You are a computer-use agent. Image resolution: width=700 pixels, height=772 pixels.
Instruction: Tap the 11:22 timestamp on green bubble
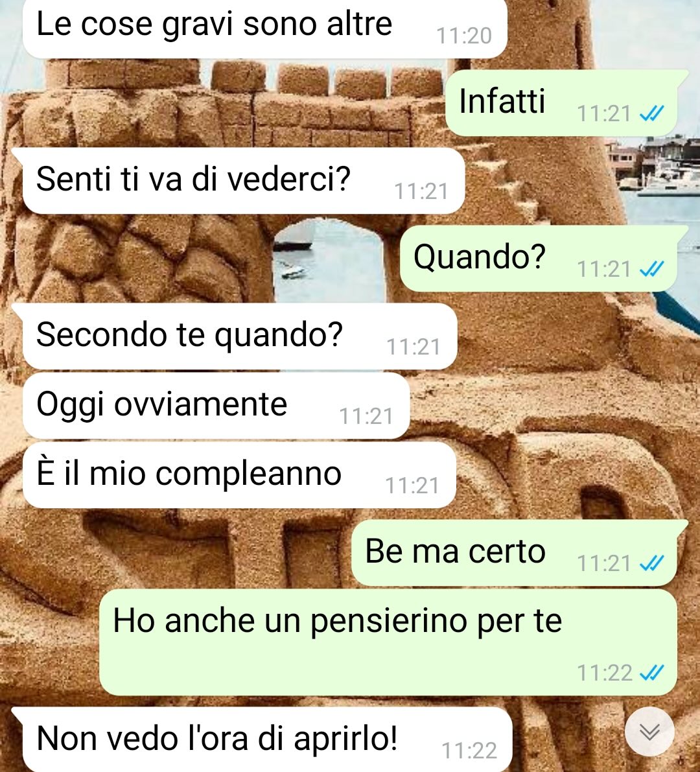point(605,673)
